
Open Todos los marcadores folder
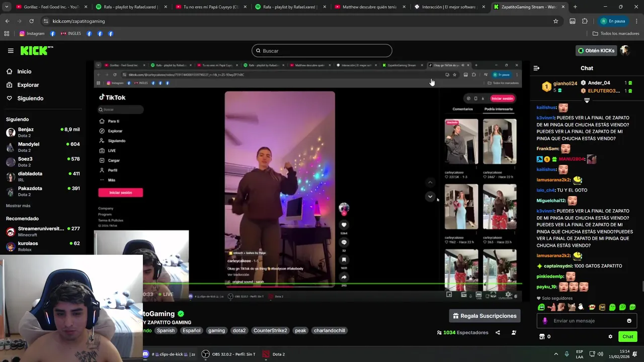616,34
